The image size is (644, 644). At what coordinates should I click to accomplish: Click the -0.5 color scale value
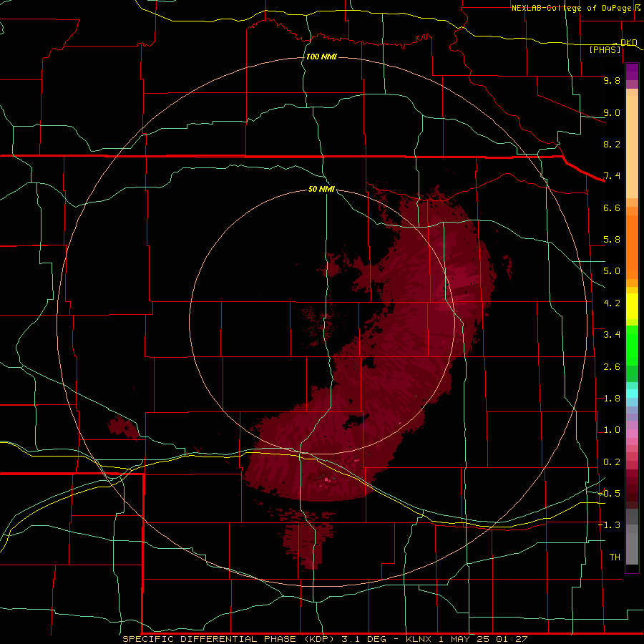(610, 494)
